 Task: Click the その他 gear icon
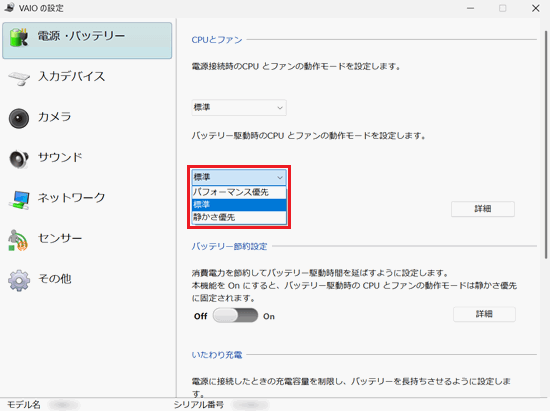coord(19,281)
